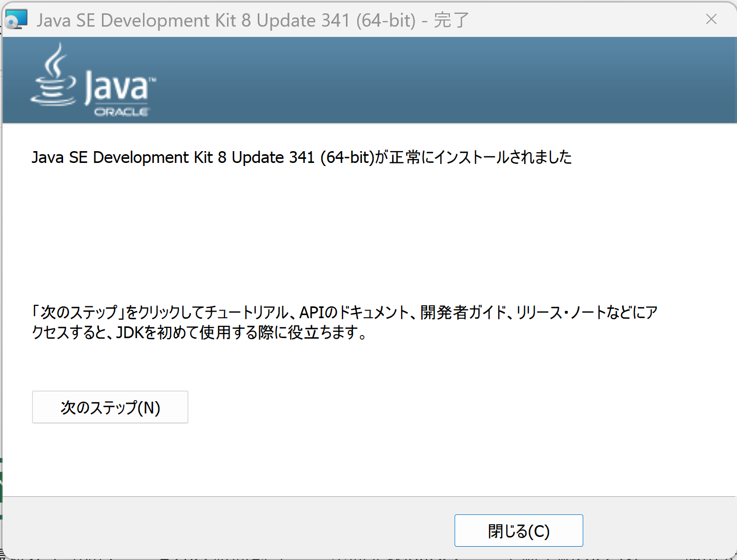Click the window title Java SE Development Kit
Screen dimensions: 737x560
pyautogui.click(x=253, y=20)
